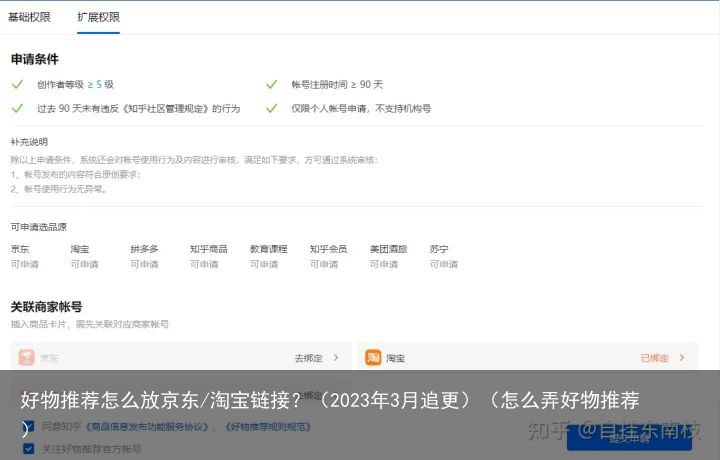Image resolution: width=720 pixels, height=460 pixels.
Task: Click the 可申请选品源 label
Action: point(39,227)
